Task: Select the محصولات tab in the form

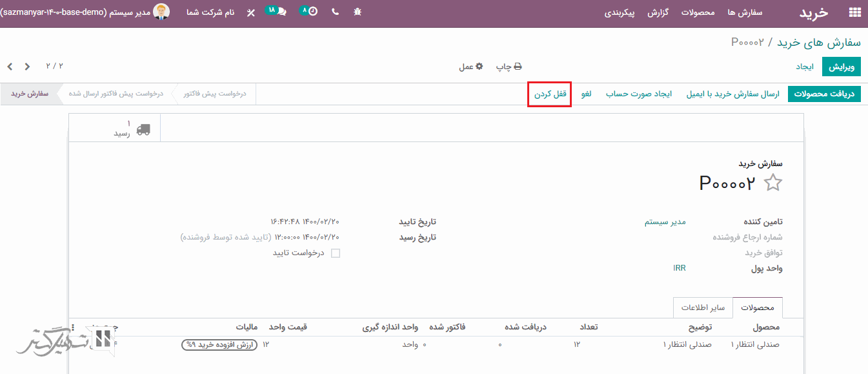Action: [x=758, y=307]
